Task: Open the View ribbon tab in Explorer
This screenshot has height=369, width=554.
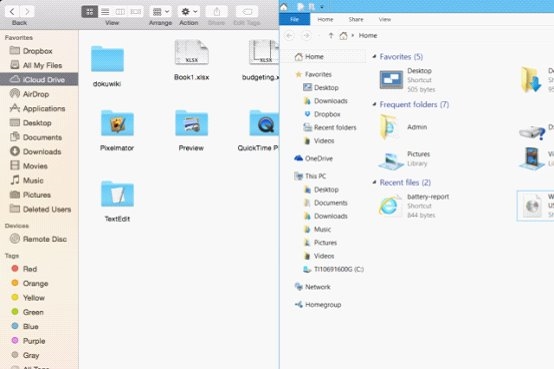Action: click(385, 19)
